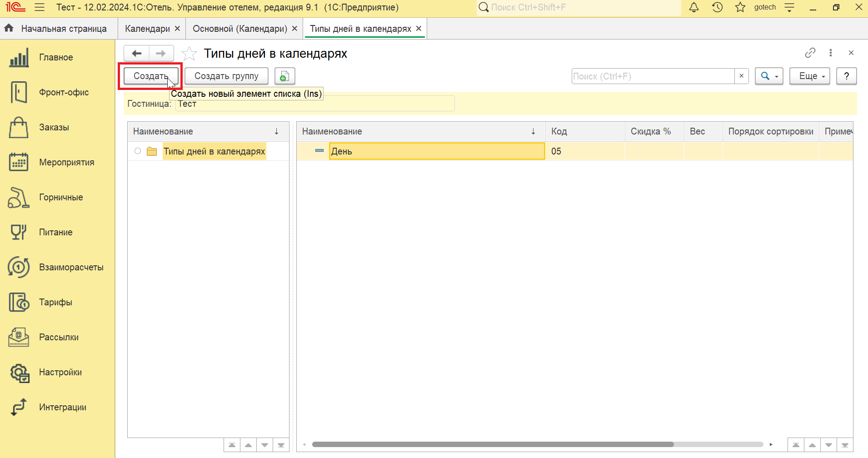Image resolution: width=868 pixels, height=458 pixels.
Task: Click Порядок сортировки column header
Action: click(x=771, y=131)
